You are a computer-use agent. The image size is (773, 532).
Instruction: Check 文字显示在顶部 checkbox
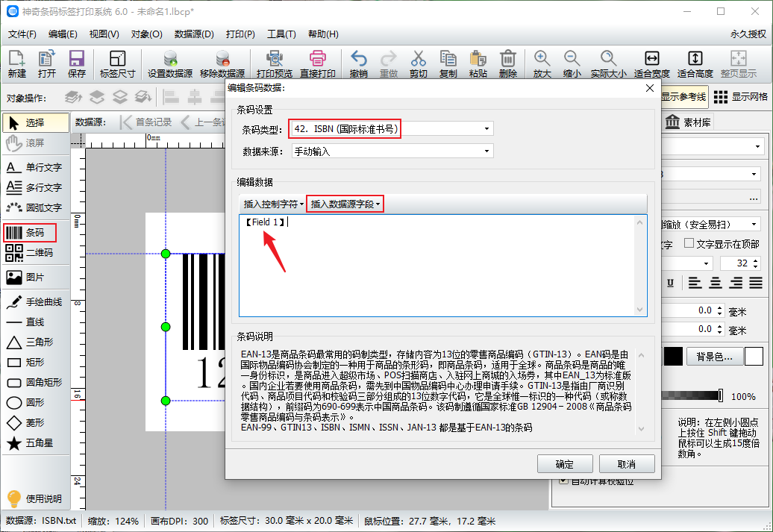689,243
